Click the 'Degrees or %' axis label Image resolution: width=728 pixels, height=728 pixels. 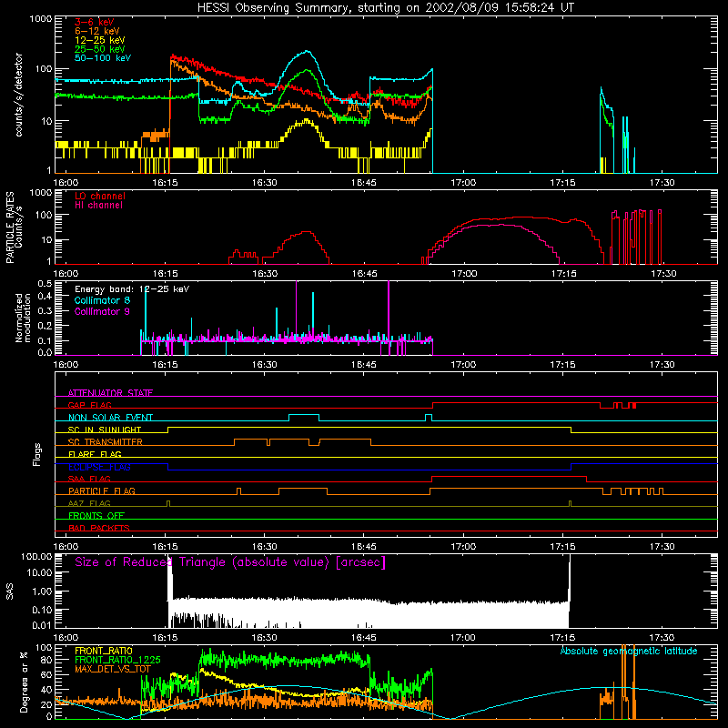click(24, 682)
